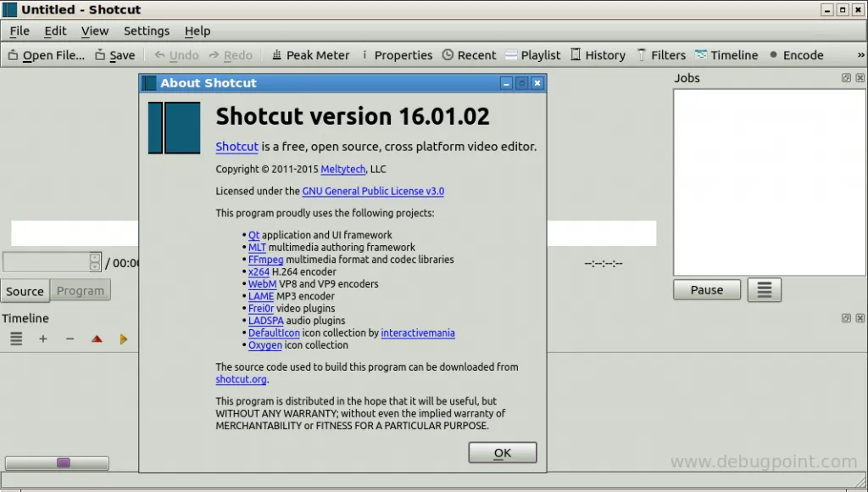This screenshot has height=492, width=868.
Task: Open the Timeline hamburger menu
Action: tap(16, 338)
